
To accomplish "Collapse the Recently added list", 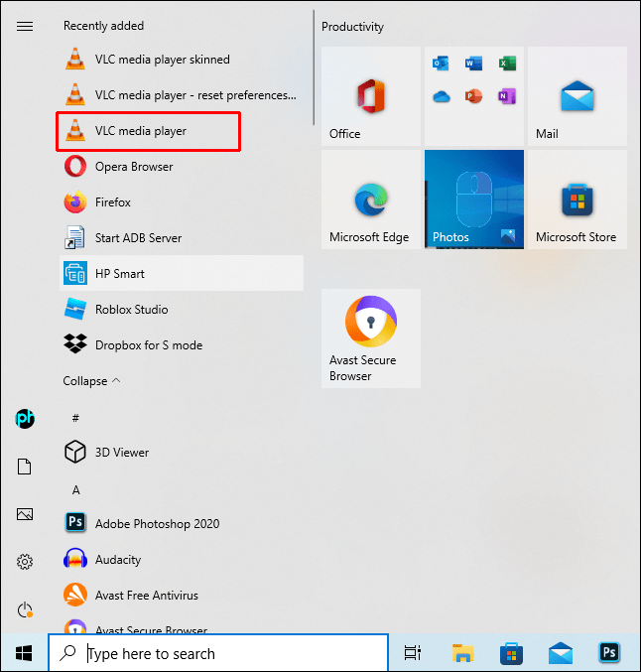I will [91, 381].
